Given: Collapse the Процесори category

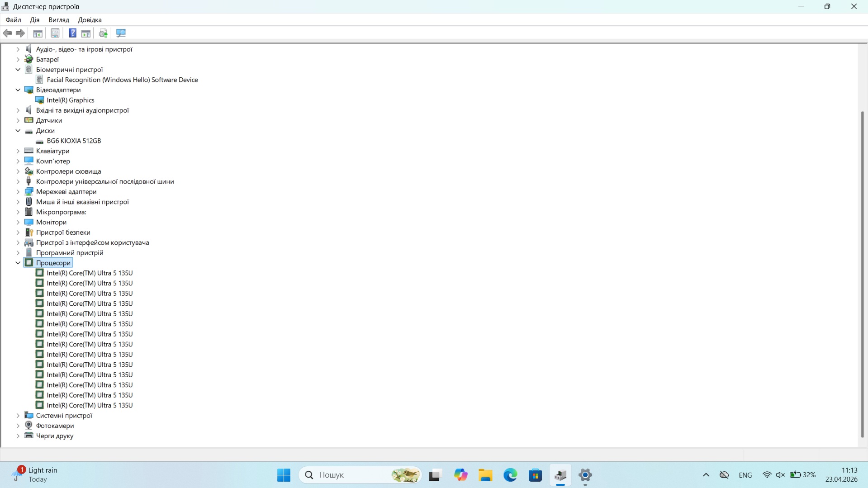Looking at the screenshot, I should (x=18, y=263).
